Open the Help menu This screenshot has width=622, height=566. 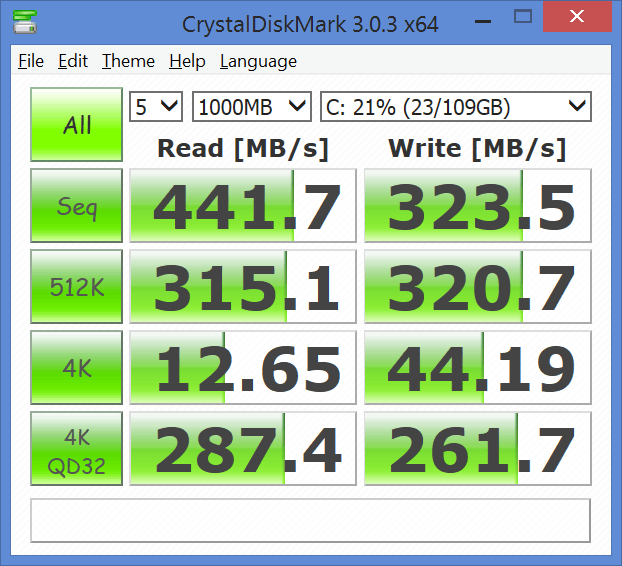click(x=187, y=61)
